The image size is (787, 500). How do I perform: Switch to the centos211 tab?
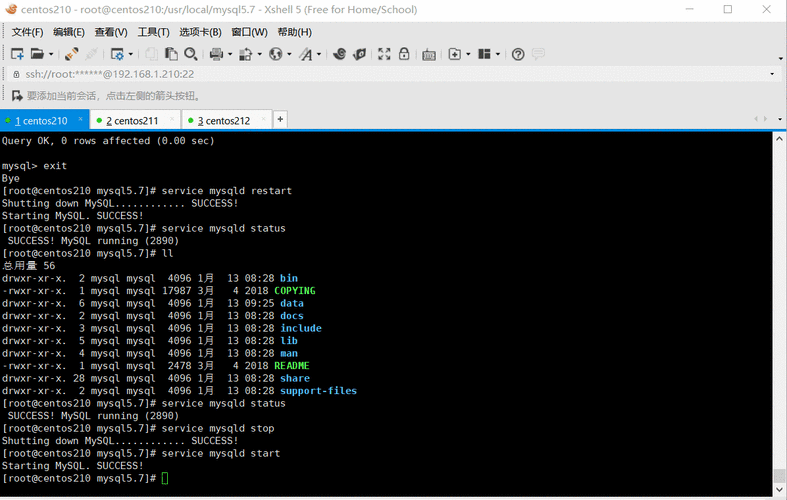(x=132, y=121)
